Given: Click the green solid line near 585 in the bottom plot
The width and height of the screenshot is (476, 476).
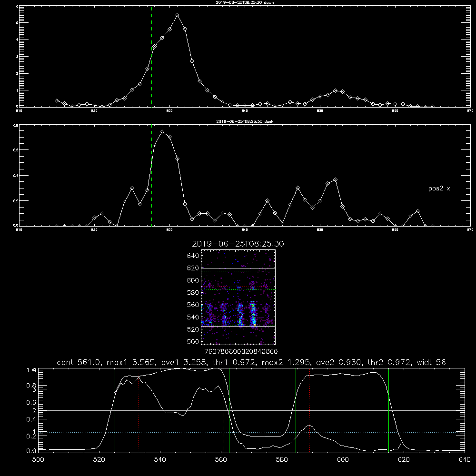Looking at the screenshot, I should pyautogui.click(x=296, y=410).
